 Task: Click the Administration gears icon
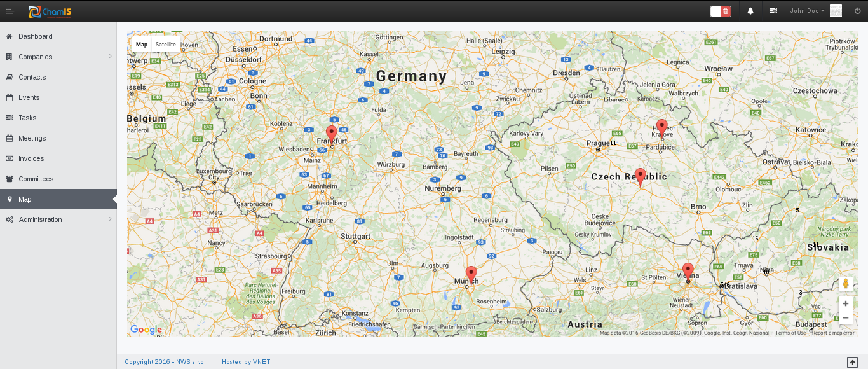[x=10, y=219]
